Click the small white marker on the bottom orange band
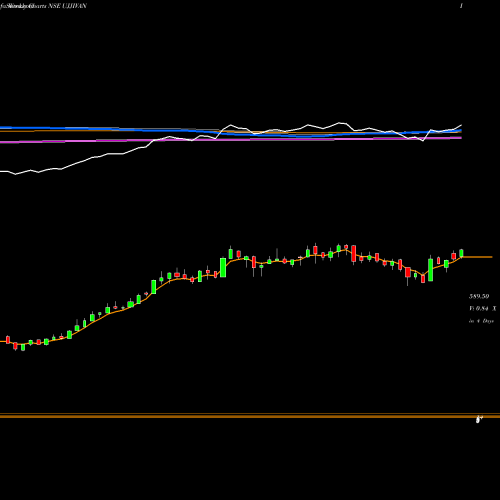The image size is (500, 500). coord(479,419)
